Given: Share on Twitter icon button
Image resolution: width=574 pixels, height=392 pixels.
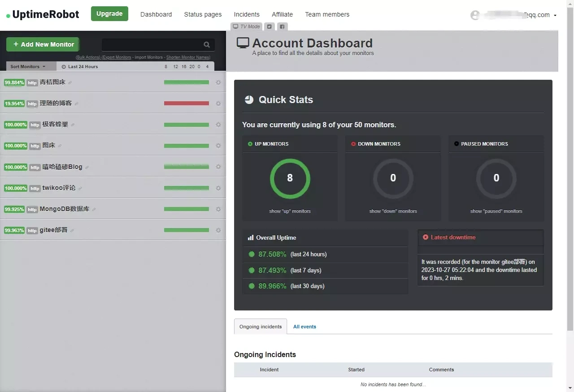Looking at the screenshot, I should (269, 26).
